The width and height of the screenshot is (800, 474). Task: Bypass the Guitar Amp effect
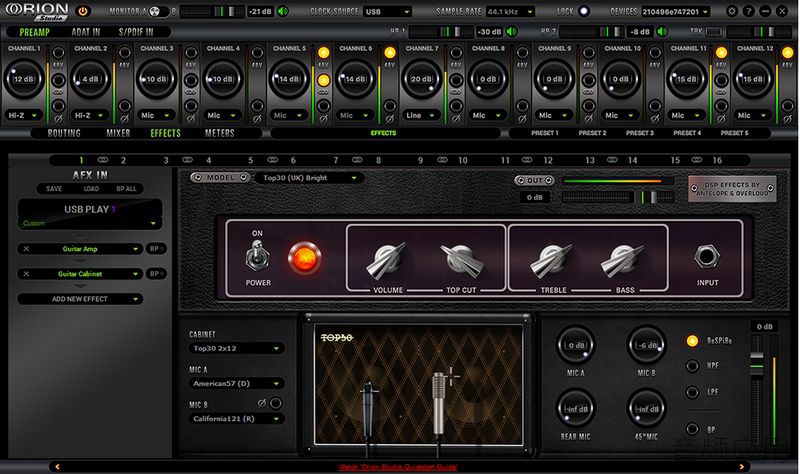[156, 249]
